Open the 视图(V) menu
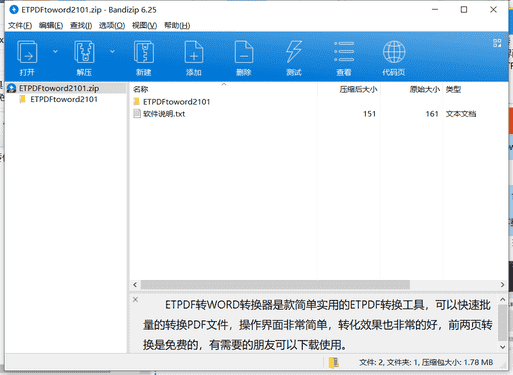This screenshot has width=513, height=375. [144, 25]
